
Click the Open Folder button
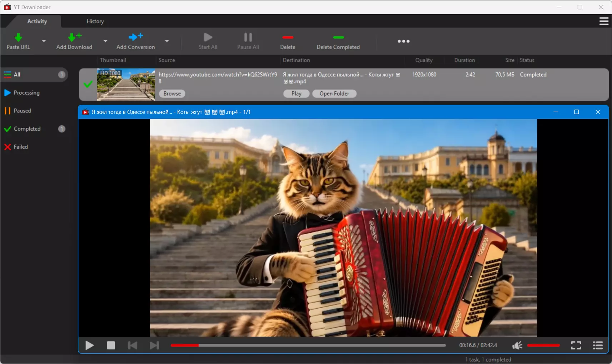click(334, 93)
